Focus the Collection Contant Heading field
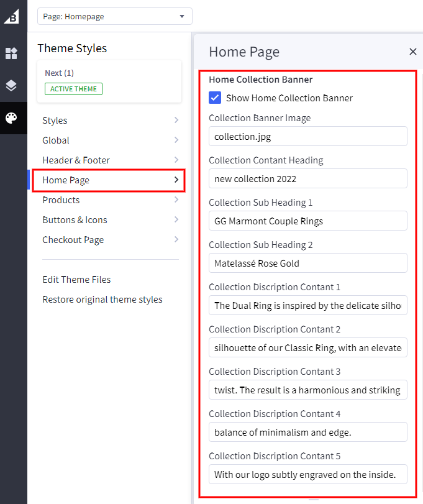This screenshot has height=504, width=423. pyautogui.click(x=307, y=179)
